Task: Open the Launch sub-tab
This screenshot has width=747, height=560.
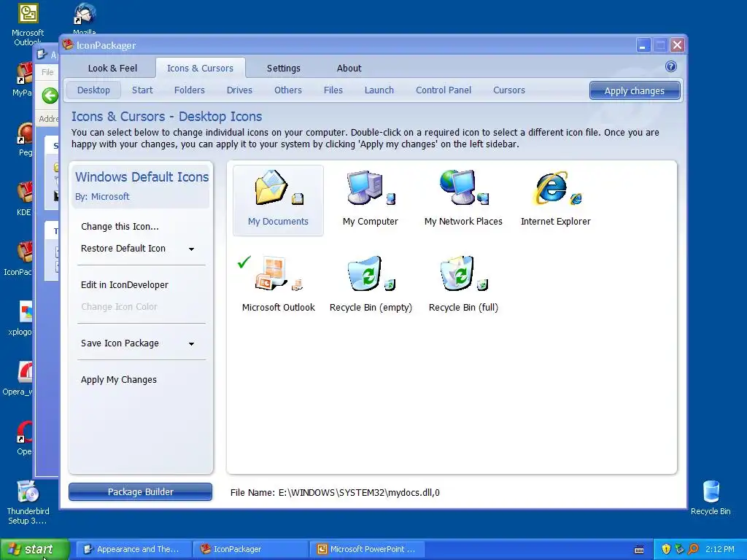Action: click(x=379, y=90)
